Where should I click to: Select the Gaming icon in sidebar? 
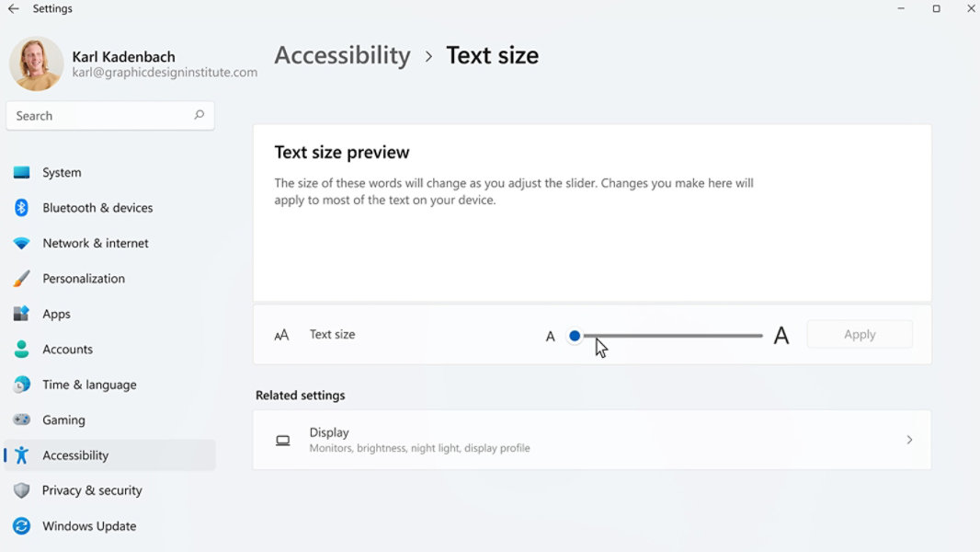(x=22, y=420)
